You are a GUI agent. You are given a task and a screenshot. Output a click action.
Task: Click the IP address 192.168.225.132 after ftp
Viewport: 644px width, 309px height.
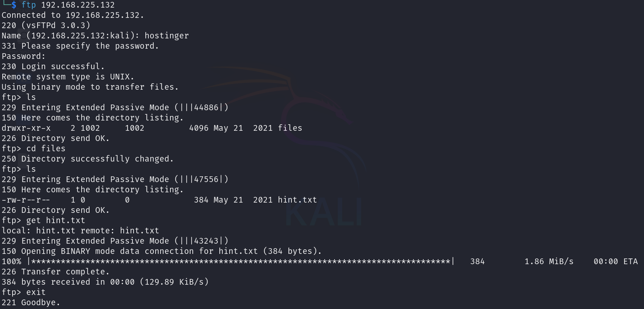click(78, 5)
